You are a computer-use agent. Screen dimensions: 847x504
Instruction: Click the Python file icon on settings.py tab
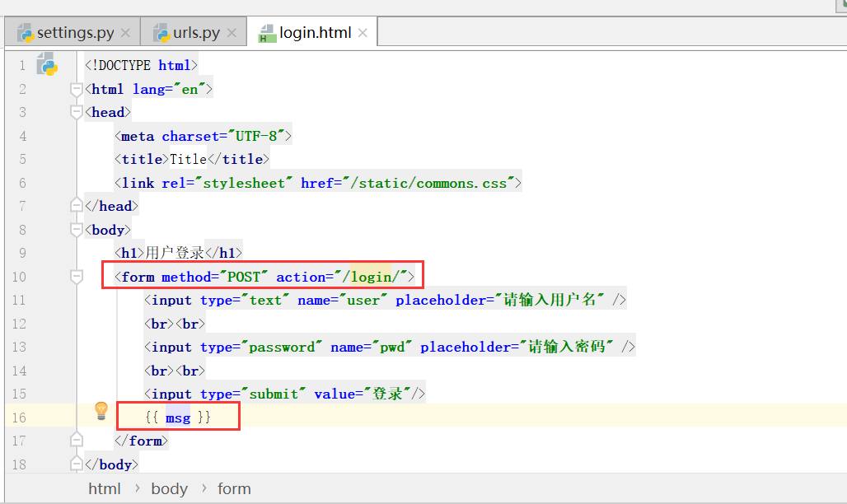pos(25,33)
